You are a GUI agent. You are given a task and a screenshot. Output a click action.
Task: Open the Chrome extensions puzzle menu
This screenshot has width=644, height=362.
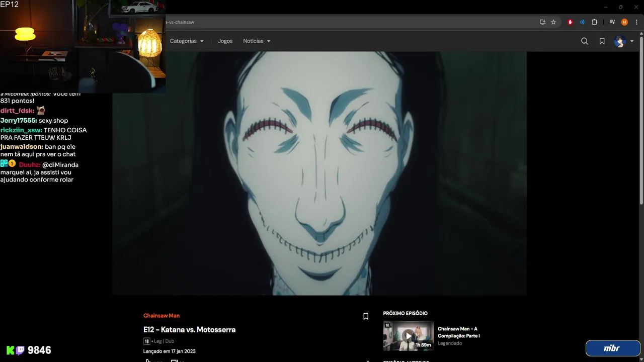pyautogui.click(x=594, y=22)
